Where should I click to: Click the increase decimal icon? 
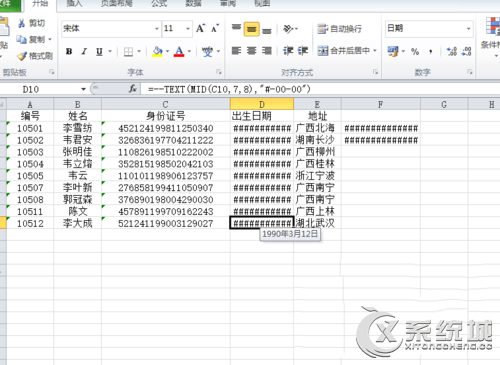pos(452,51)
